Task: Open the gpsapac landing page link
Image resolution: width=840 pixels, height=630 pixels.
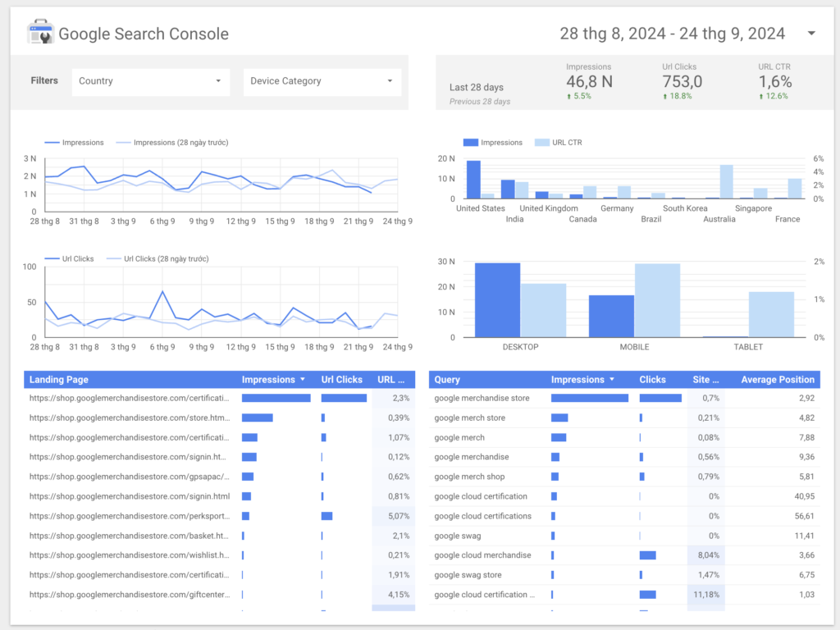Action: tap(129, 477)
